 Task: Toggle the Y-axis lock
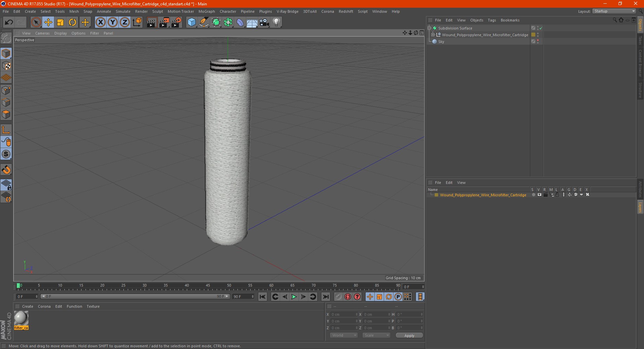pyautogui.click(x=113, y=22)
